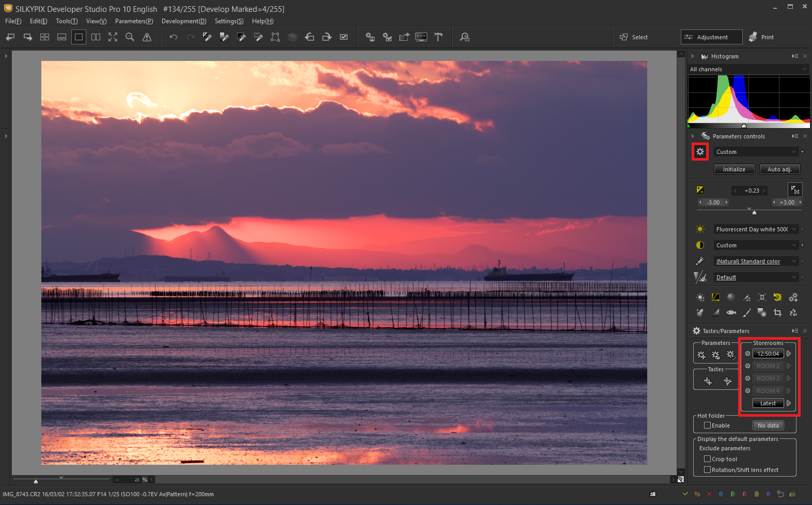Rotate the image 90 degrees left
Viewport: 812px width, 505px height.
309,37
